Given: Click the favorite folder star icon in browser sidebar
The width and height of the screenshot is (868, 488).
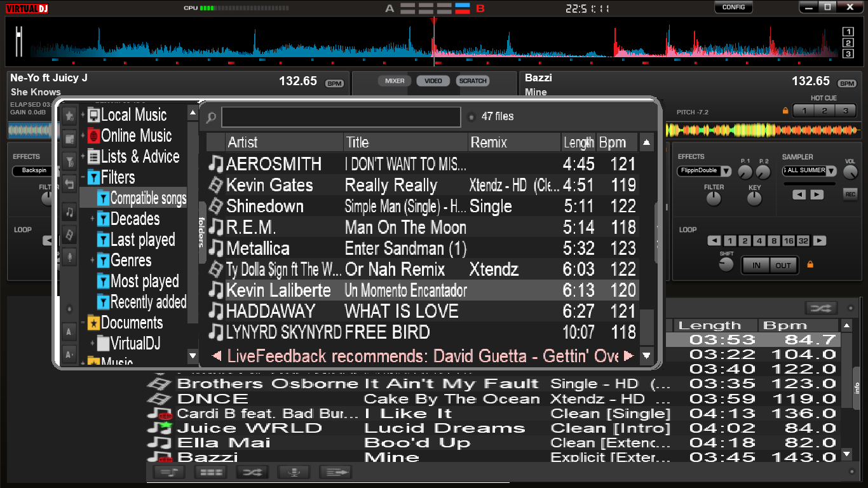Looking at the screenshot, I should point(69,116).
